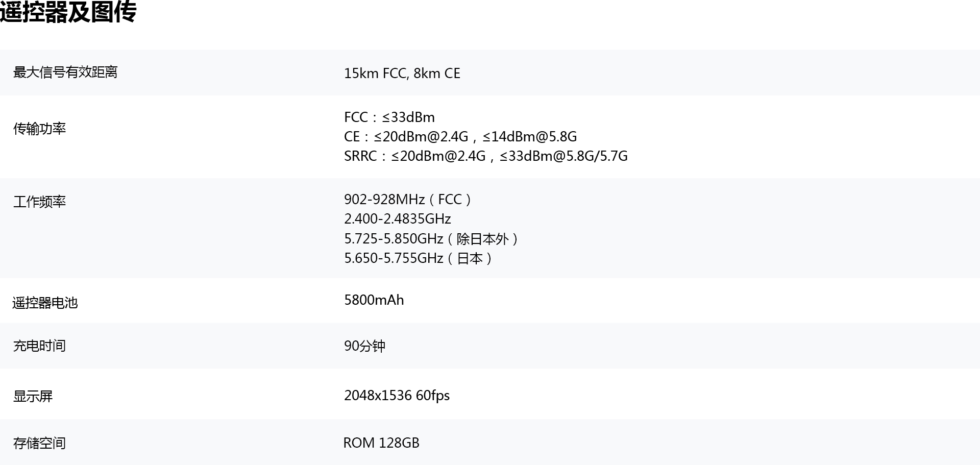Select the 最大信号有效距离 row label
980x465 pixels.
(65, 72)
